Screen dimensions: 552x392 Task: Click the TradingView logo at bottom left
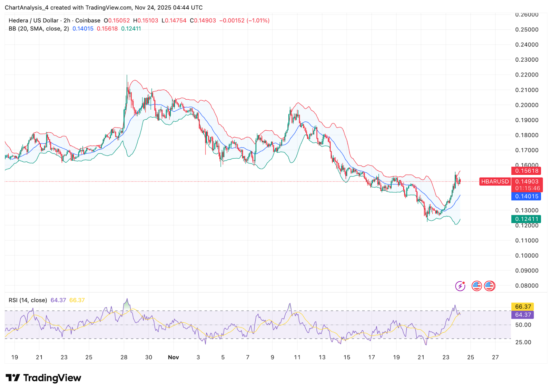point(43,378)
